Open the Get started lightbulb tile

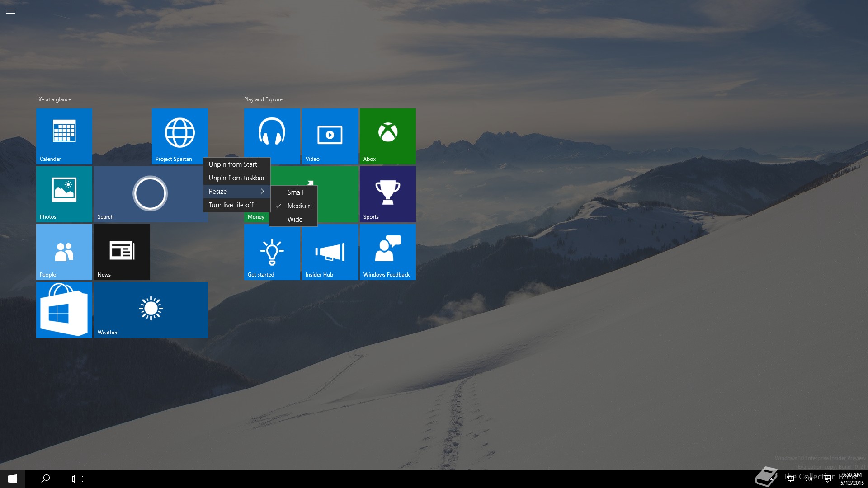(x=272, y=252)
